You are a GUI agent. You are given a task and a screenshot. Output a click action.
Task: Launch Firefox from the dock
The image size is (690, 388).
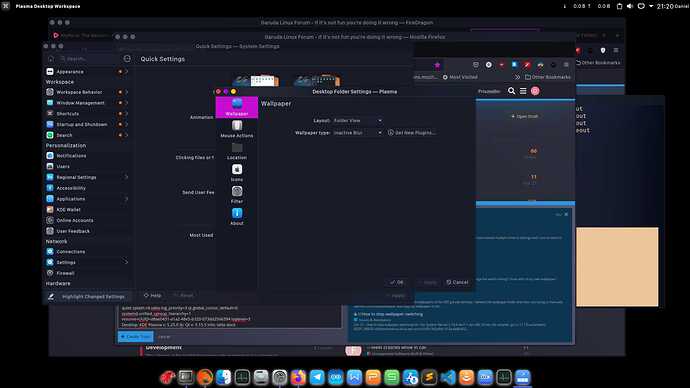pyautogui.click(x=298, y=377)
